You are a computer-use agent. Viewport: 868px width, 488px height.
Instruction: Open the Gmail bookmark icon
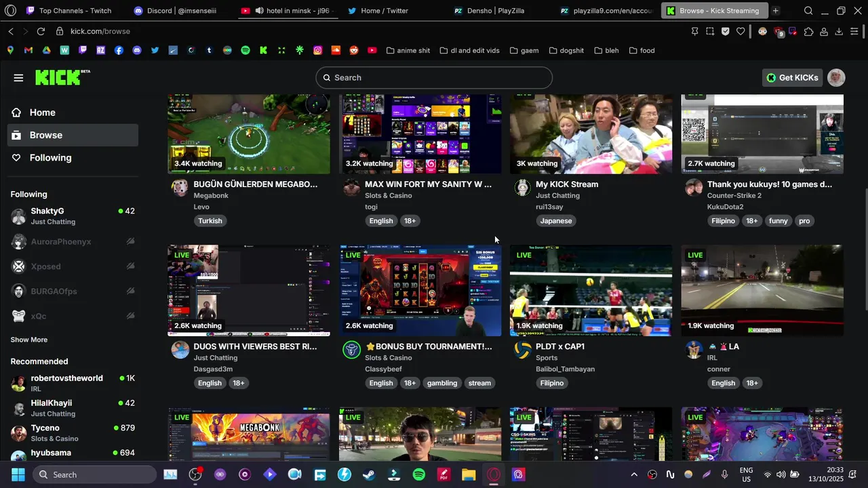click(x=28, y=50)
